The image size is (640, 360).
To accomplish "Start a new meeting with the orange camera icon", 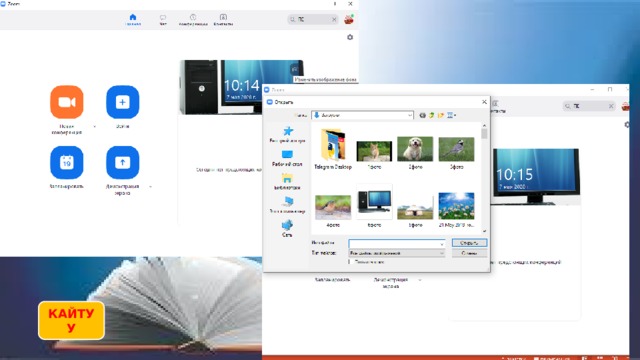I will coord(67,102).
